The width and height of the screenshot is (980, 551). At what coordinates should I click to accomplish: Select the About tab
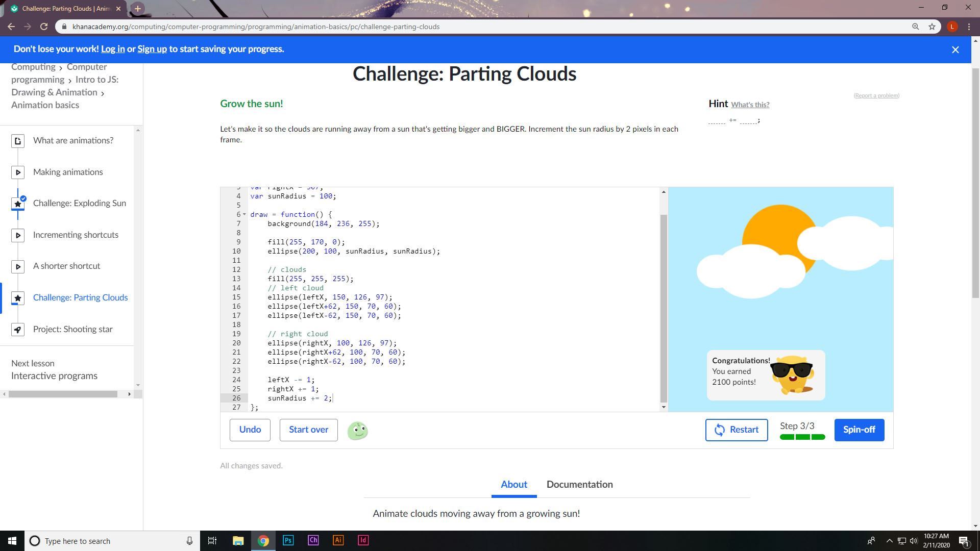(x=513, y=485)
